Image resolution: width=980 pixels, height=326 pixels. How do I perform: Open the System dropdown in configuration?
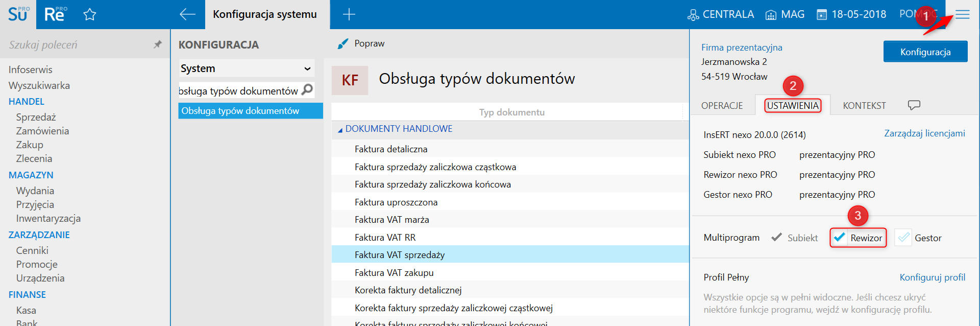pyautogui.click(x=246, y=68)
